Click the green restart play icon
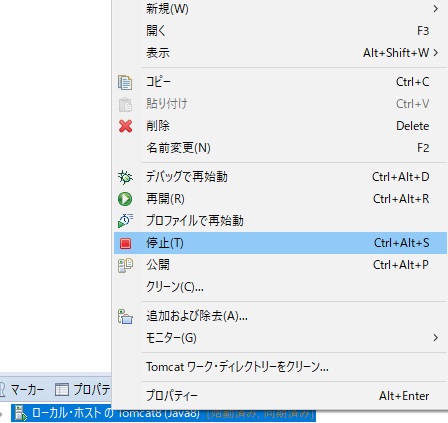The width and height of the screenshot is (448, 423). (x=125, y=199)
